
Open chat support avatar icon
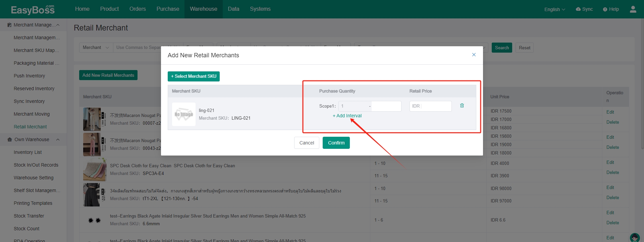click(x=635, y=237)
